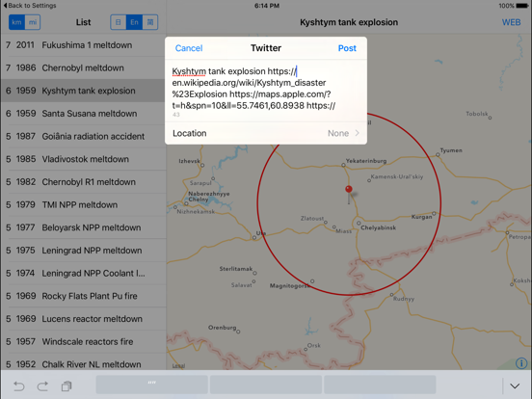Select 1975 Leningrad NPP meltdown
The image size is (532, 399).
pyautogui.click(x=83, y=251)
